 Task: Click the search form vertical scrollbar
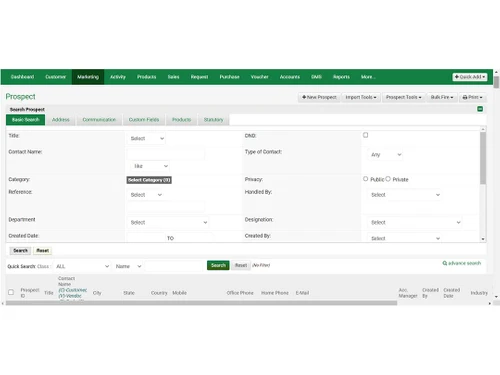pyautogui.click(x=483, y=158)
